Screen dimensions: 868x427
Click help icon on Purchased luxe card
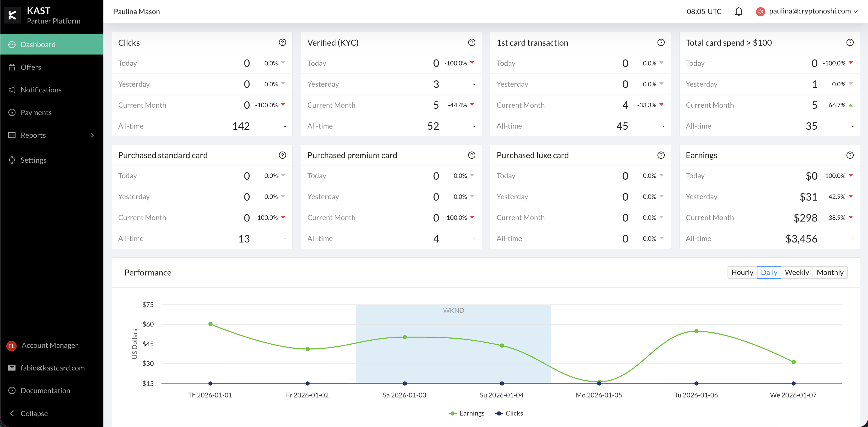pos(661,155)
